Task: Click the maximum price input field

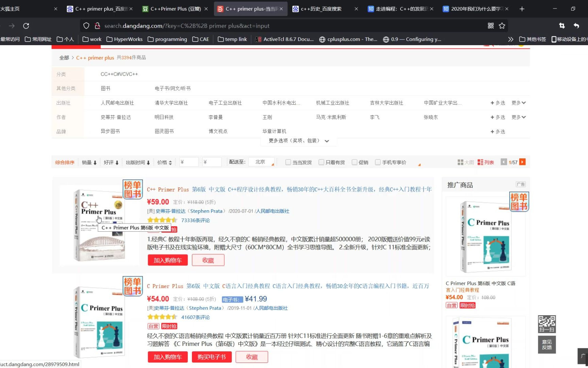Action: [212, 162]
